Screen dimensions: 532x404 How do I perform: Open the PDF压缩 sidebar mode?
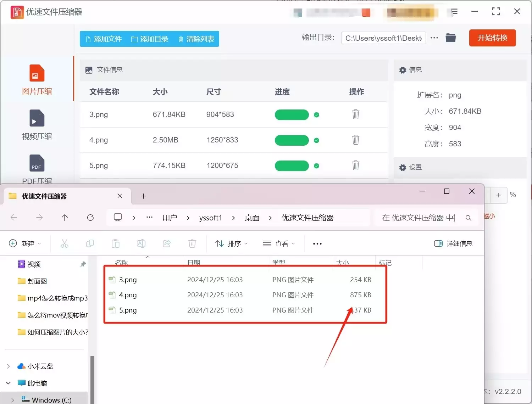[x=37, y=169]
